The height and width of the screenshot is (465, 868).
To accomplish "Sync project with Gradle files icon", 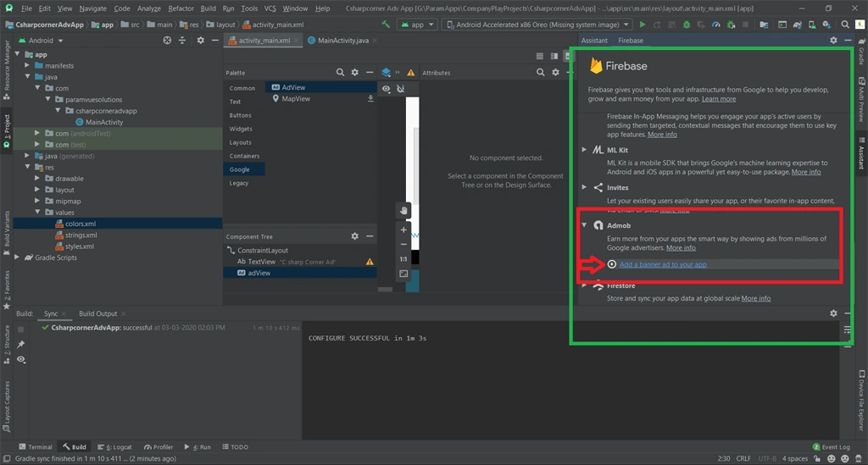I will coord(797,25).
